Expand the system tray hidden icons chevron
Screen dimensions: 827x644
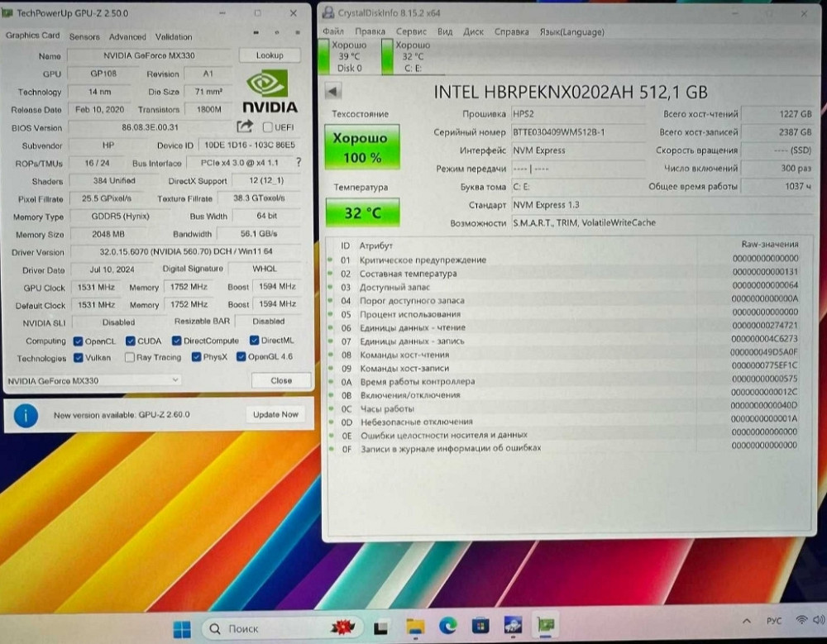[x=746, y=621]
